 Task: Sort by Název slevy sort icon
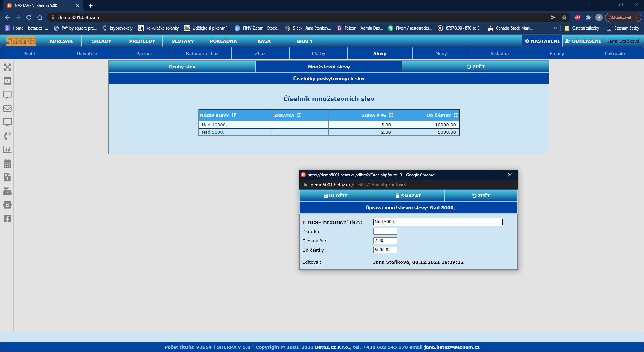[234, 115]
